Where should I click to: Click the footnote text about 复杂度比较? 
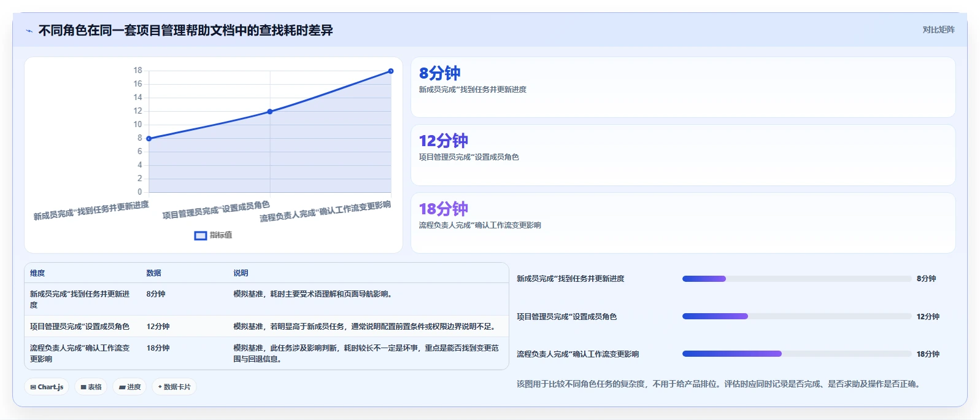tap(718, 384)
